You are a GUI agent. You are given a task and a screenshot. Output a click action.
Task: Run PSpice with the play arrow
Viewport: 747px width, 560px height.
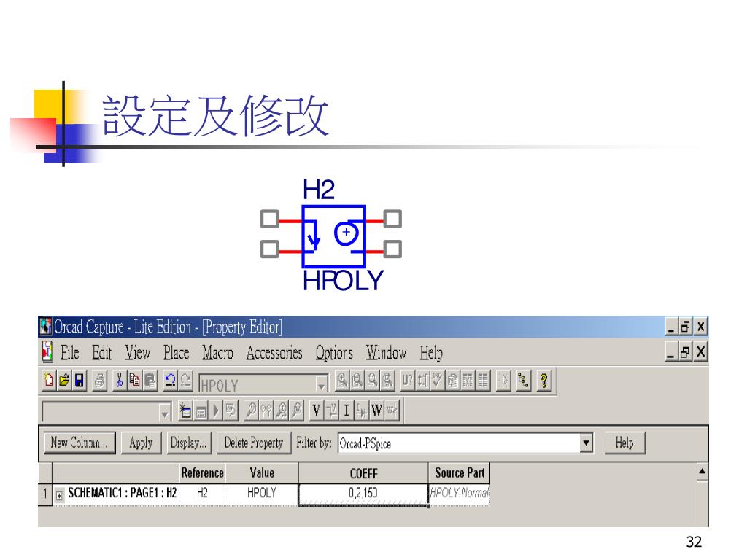coord(216,411)
